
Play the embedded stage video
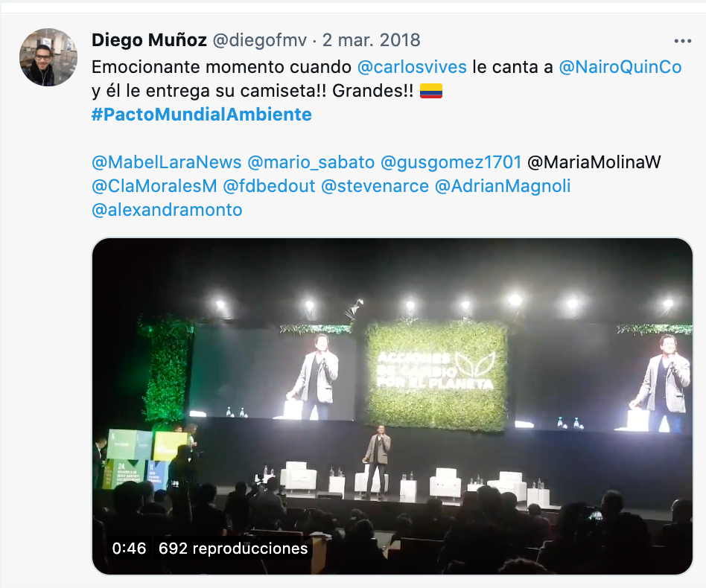392,406
